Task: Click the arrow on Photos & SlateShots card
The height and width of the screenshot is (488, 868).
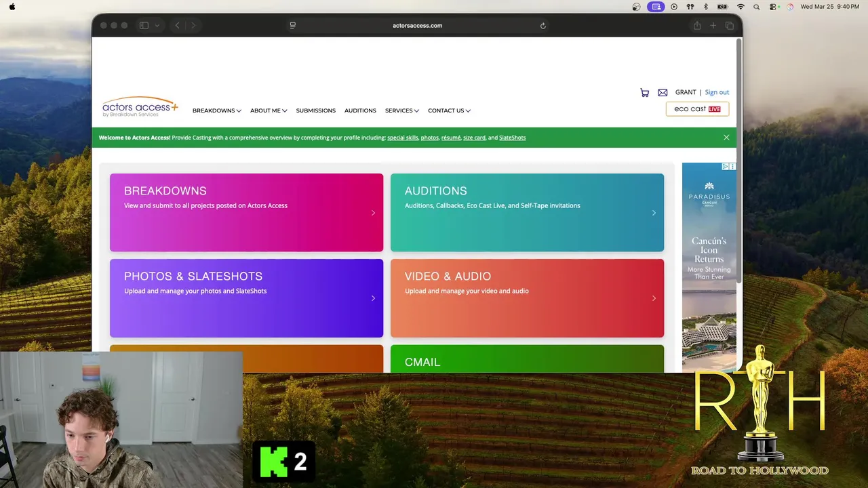Action: [373, 298]
